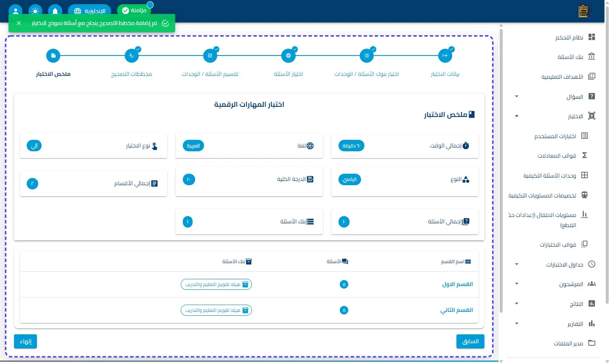Select the ملخص الاختبار step icon
The width and height of the screenshot is (610, 364).
53,56
